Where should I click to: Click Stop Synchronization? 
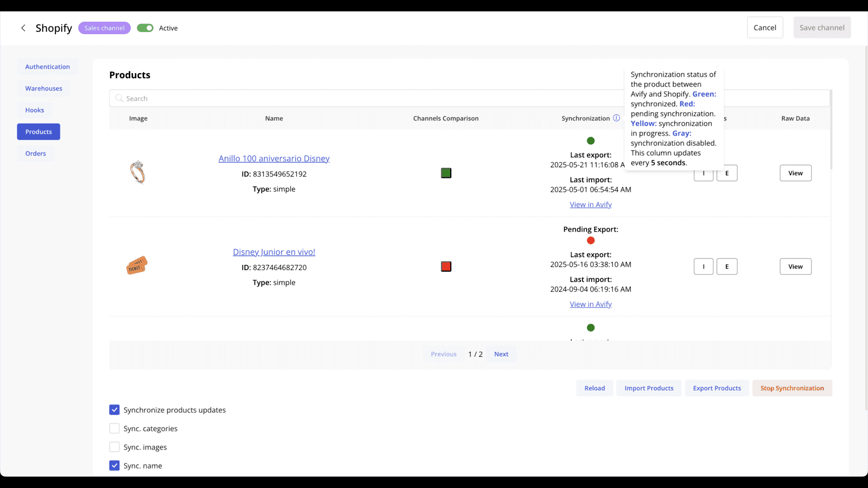click(x=792, y=388)
